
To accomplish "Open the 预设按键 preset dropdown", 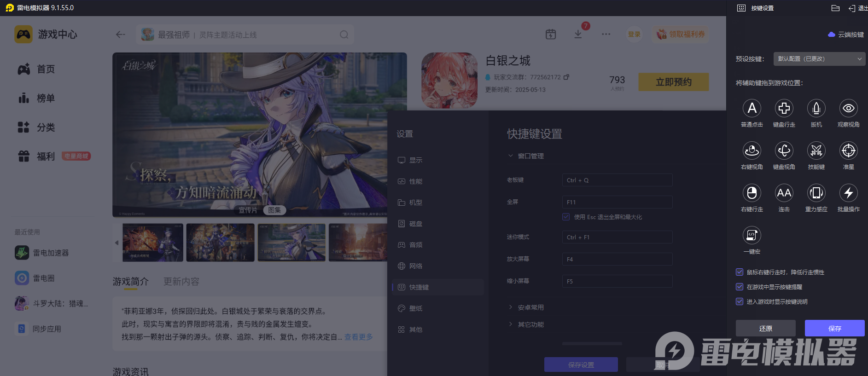I will (820, 59).
